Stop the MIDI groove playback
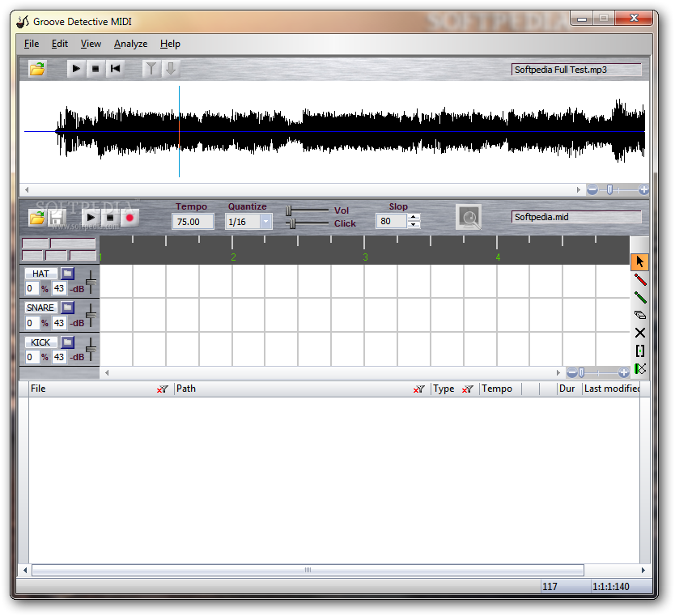The width and height of the screenshot is (675, 616). pyautogui.click(x=110, y=218)
